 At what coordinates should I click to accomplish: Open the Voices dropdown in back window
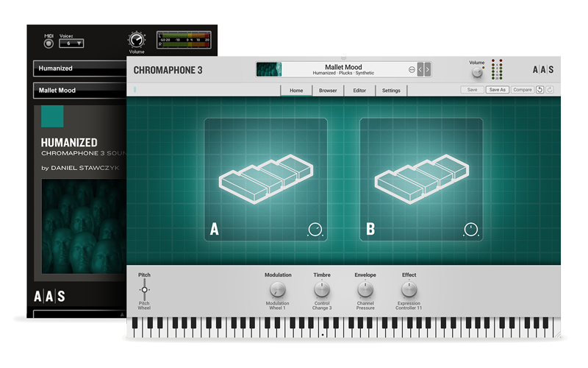[x=71, y=43]
